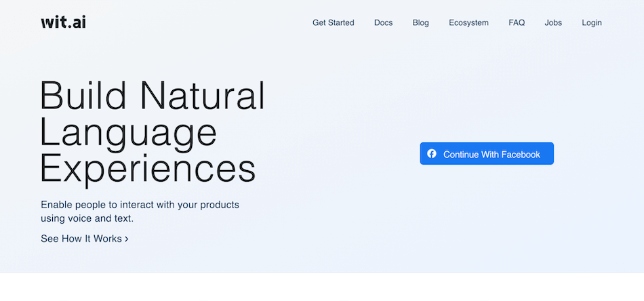Select Ecosystem in top navigation

click(x=468, y=22)
